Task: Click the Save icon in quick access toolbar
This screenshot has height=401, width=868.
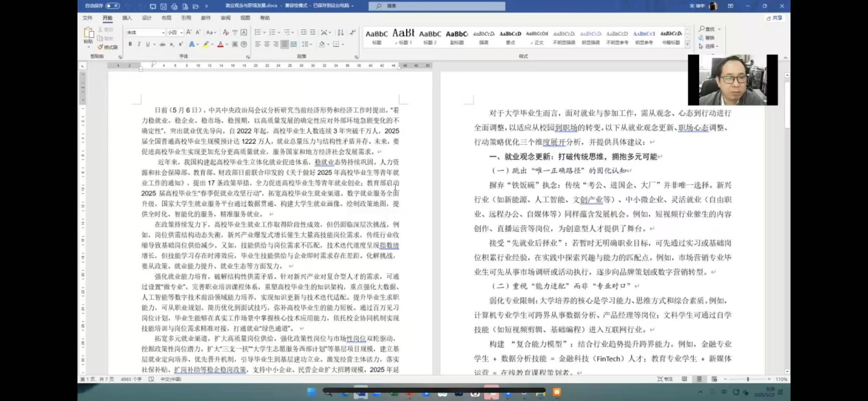Action: coord(164,6)
